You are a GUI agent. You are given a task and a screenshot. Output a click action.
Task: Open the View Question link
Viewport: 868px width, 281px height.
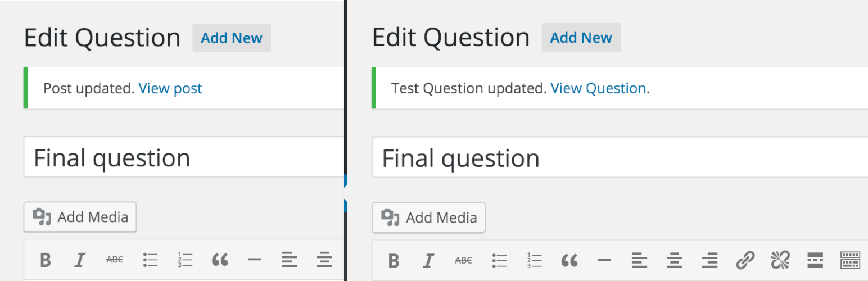point(598,88)
